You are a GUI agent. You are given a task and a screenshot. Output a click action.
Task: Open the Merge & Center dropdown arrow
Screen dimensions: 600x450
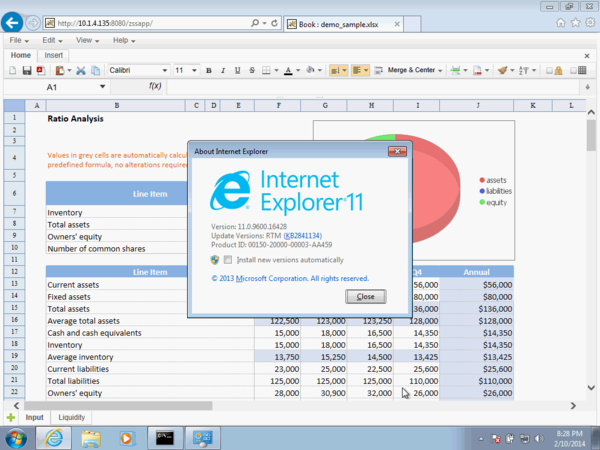click(440, 70)
